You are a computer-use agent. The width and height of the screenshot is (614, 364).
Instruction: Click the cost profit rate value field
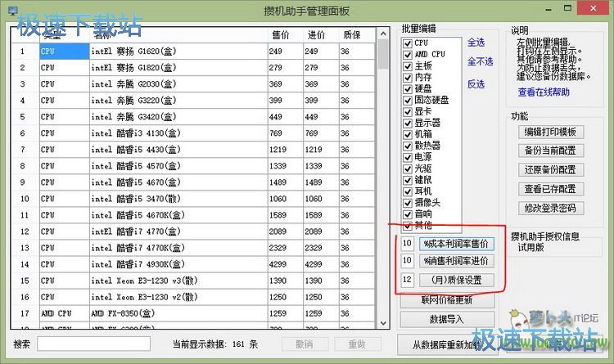(x=407, y=244)
